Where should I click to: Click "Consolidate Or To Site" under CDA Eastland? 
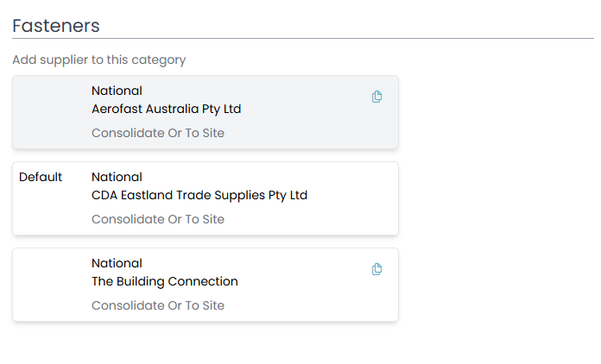[158, 220]
